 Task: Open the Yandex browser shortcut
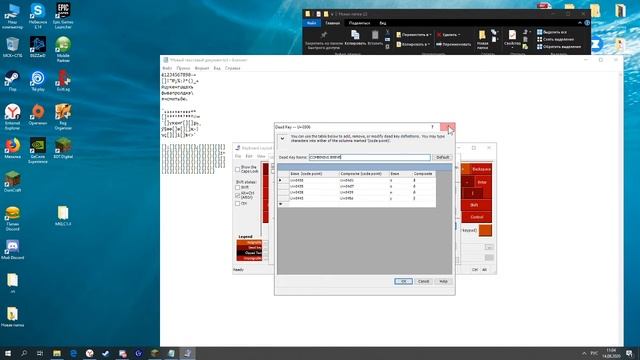pos(12,117)
